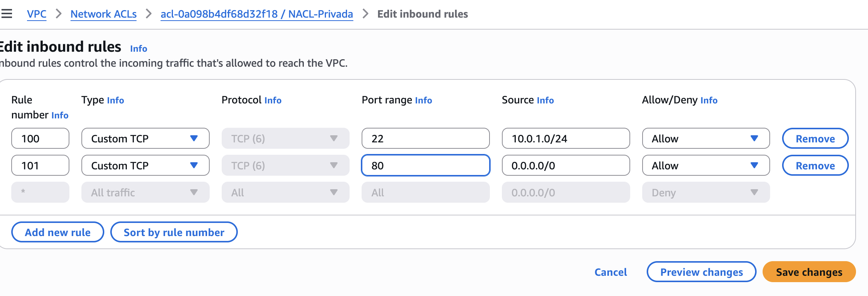Image resolution: width=868 pixels, height=296 pixels.
Task: Open Info link for Allow/Deny column
Action: pyautogui.click(x=709, y=100)
